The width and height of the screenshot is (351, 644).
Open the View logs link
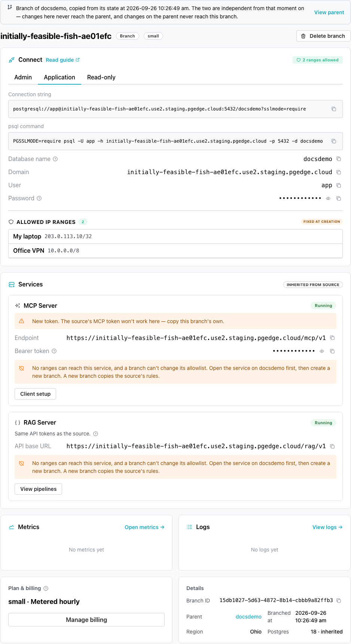[327, 527]
